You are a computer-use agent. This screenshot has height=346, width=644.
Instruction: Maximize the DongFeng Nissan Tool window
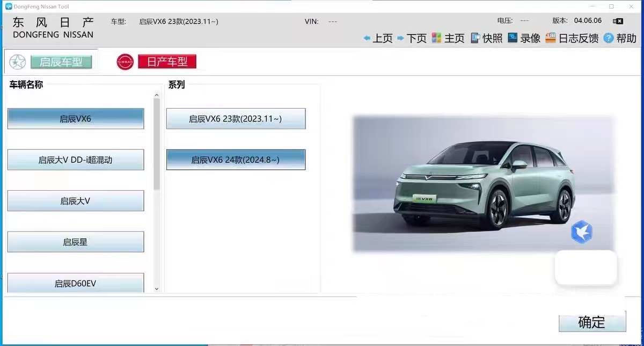(611, 6)
